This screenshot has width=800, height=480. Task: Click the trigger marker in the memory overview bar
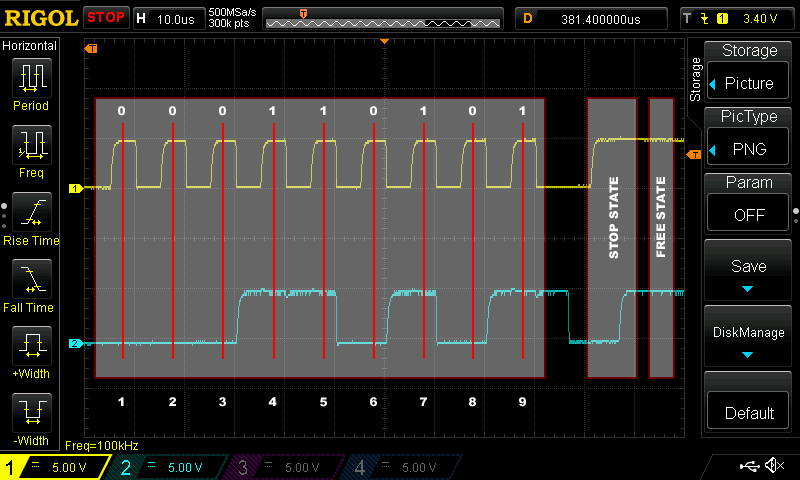click(303, 13)
